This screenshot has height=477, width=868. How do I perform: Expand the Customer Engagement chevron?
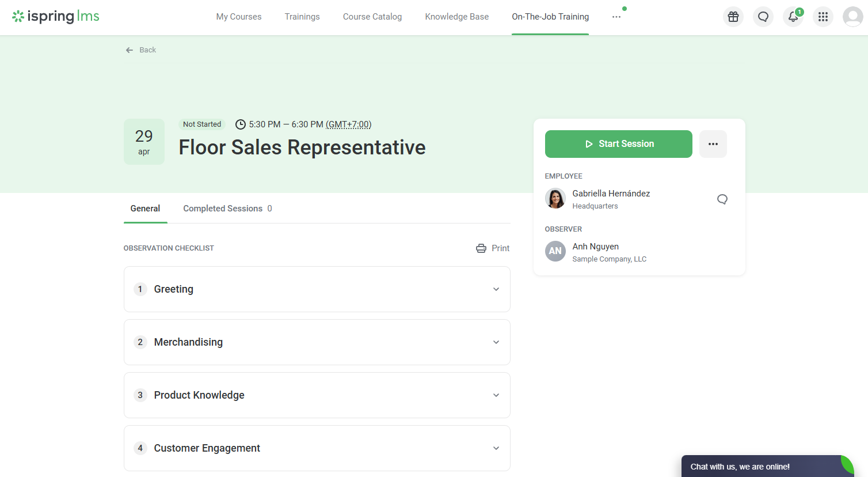[496, 448]
